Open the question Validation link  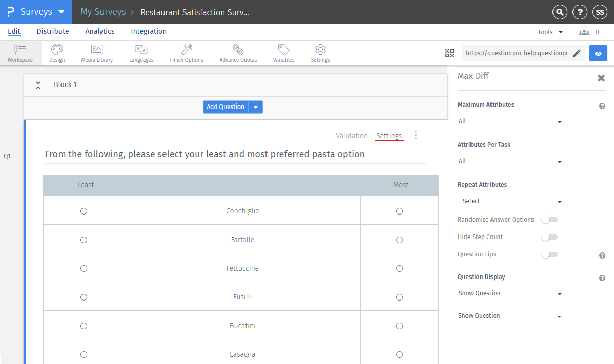352,136
